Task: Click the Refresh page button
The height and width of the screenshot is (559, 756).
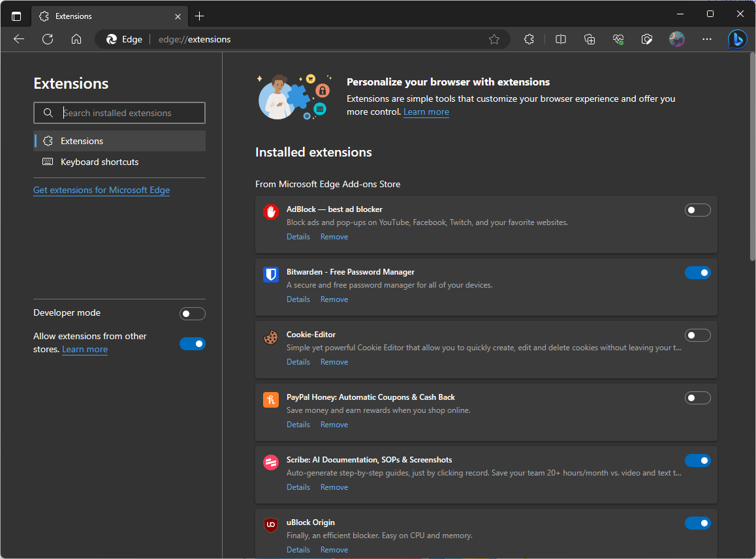Action: [48, 39]
